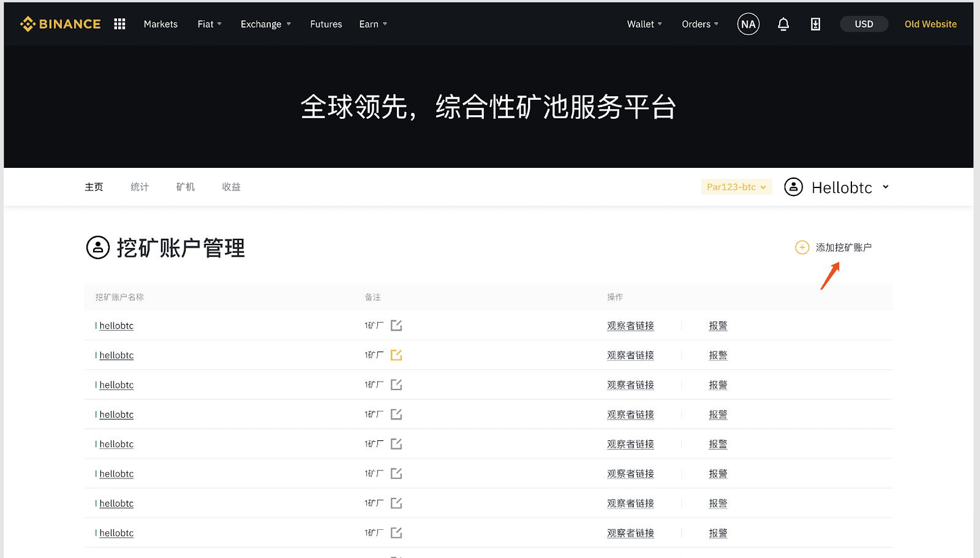Click the Binance logo
Screen dimensions: 980x558
tap(59, 24)
